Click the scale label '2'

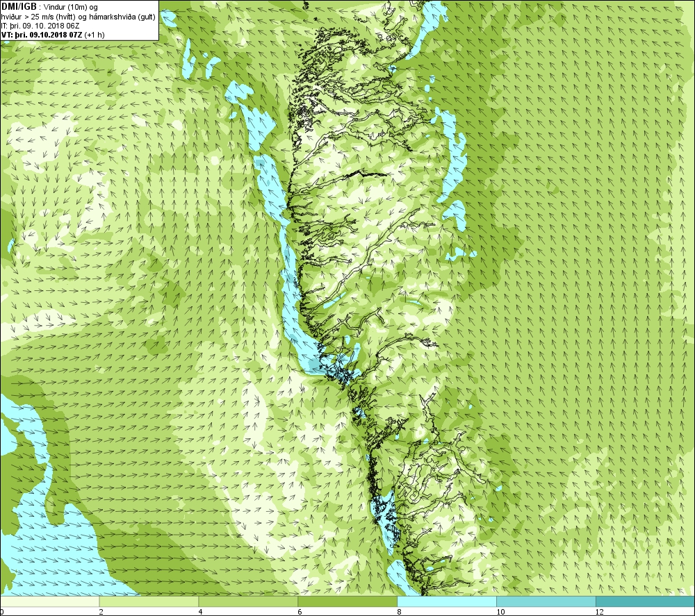(101, 612)
